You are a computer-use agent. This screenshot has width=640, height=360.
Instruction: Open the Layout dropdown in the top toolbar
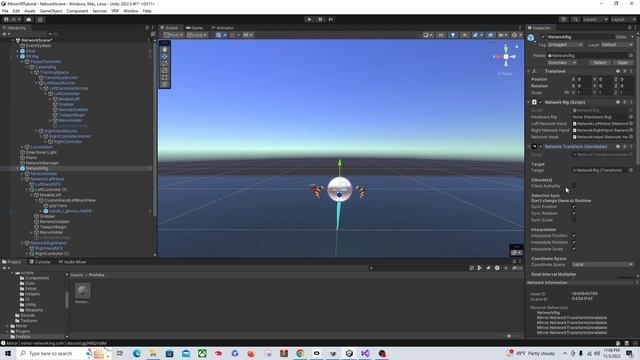click(623, 19)
